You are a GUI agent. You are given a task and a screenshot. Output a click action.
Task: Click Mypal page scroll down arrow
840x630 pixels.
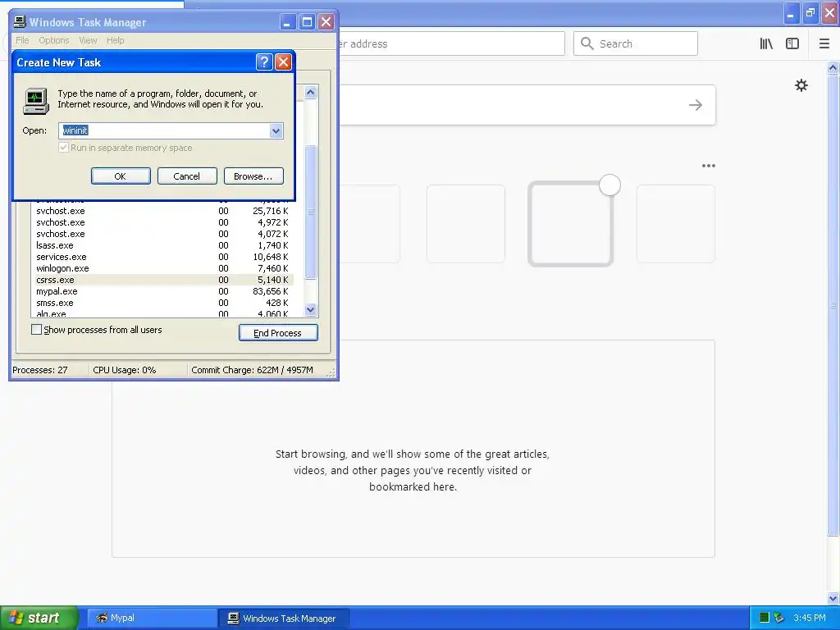coord(833,598)
